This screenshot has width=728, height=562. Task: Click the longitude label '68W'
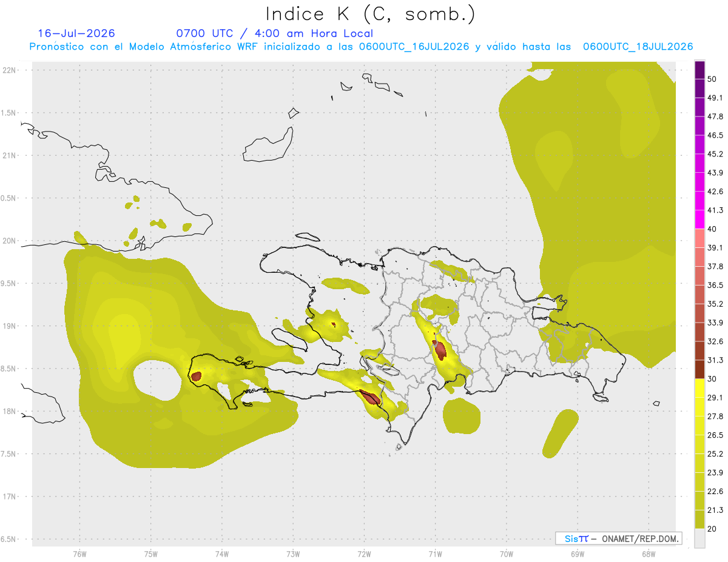pyautogui.click(x=649, y=554)
